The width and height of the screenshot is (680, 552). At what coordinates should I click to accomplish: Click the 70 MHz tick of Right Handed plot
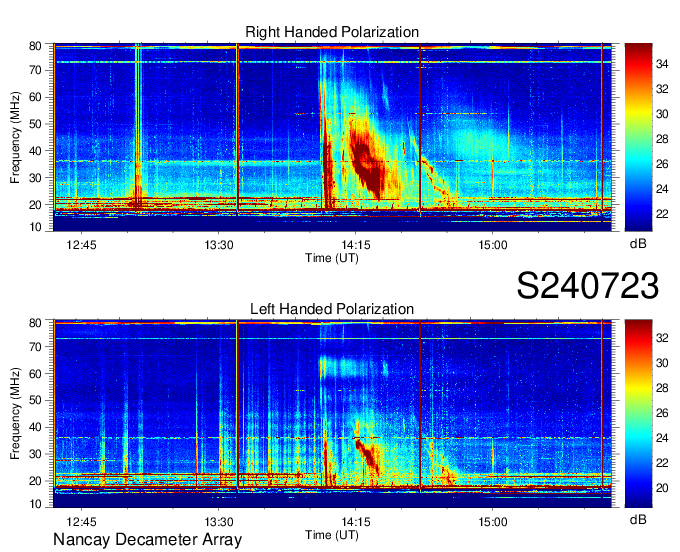click(x=35, y=70)
